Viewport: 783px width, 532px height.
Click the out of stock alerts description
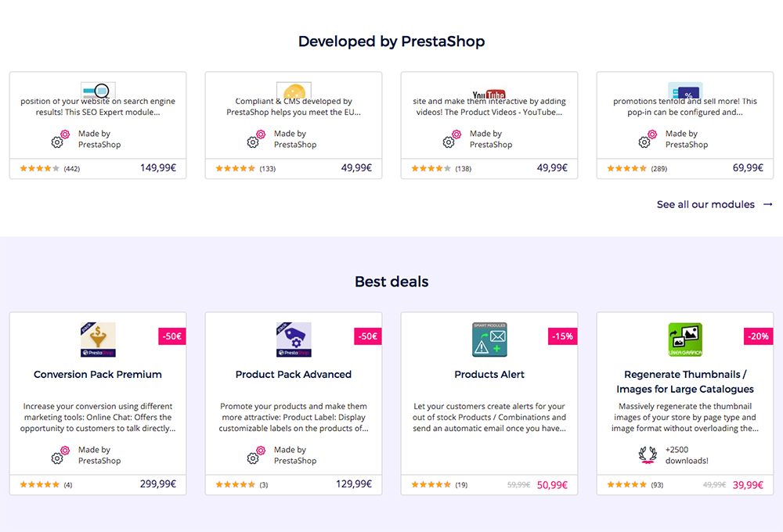click(489, 417)
